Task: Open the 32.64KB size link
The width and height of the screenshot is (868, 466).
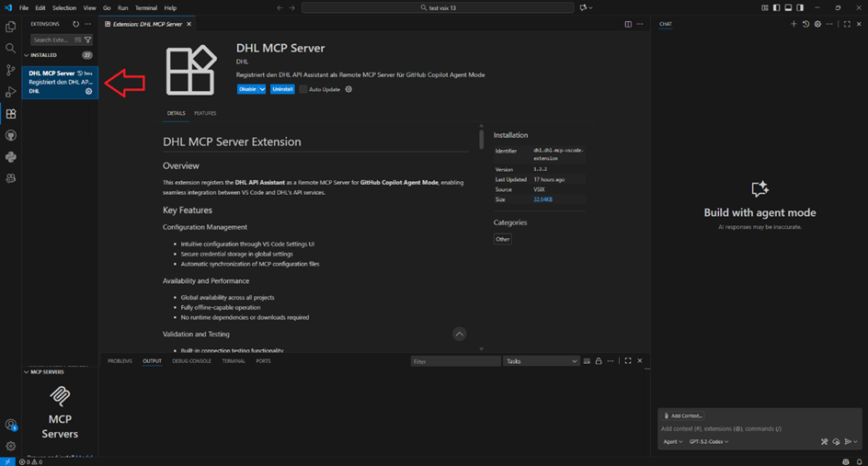Action: 542,199
